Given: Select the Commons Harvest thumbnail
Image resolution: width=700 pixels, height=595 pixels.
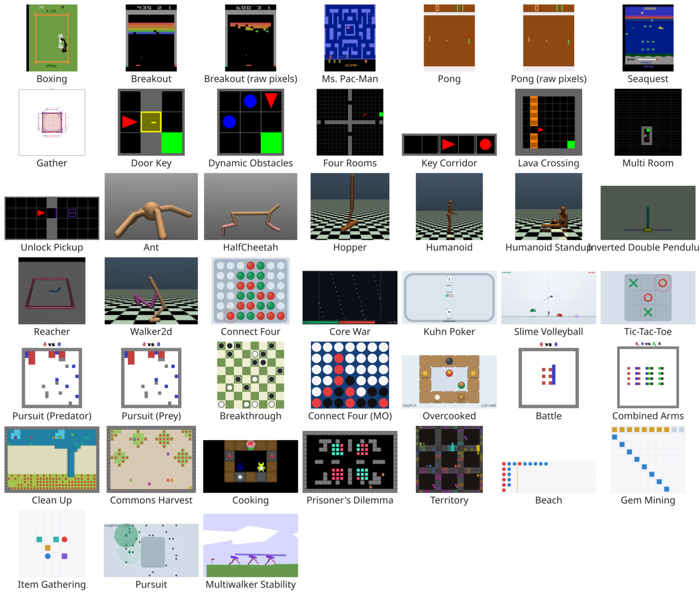Looking at the screenshot, I should [x=151, y=460].
